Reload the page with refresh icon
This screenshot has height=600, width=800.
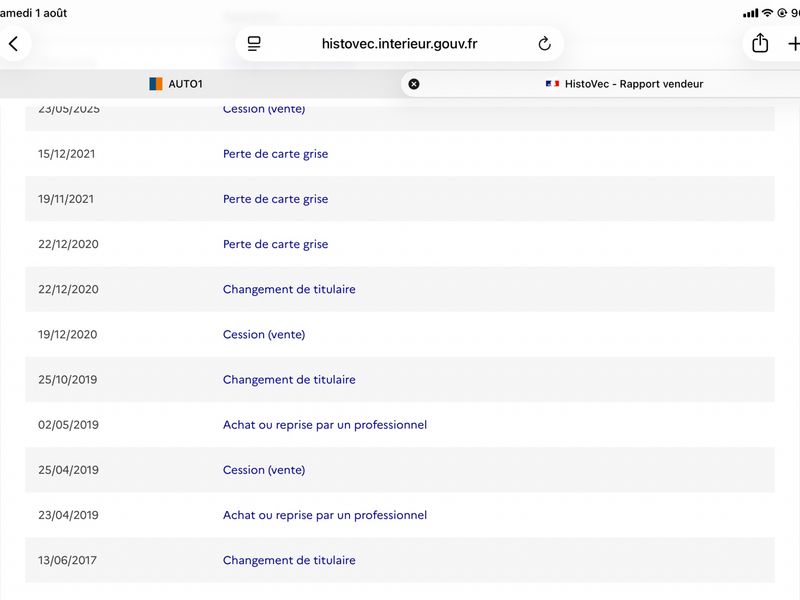[544, 44]
